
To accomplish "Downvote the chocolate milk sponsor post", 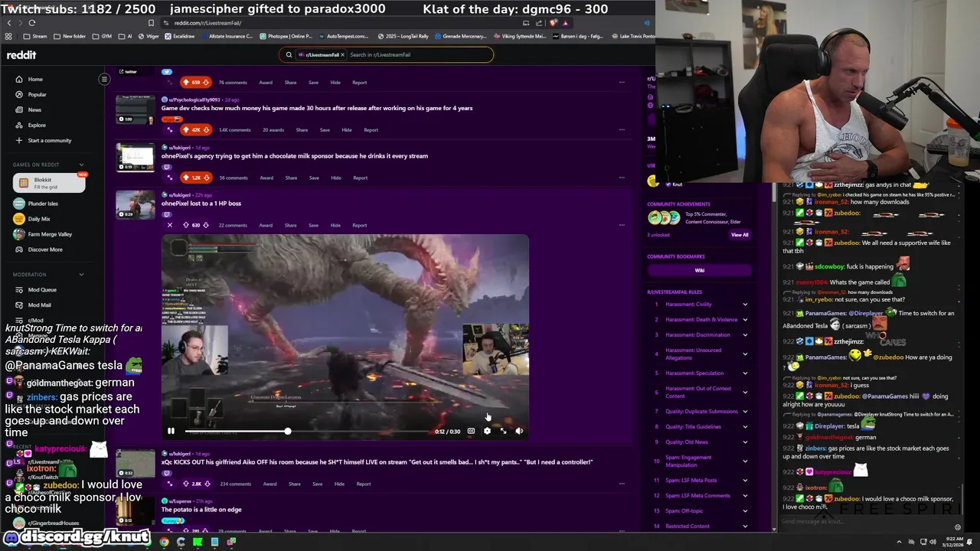I will click(205, 178).
